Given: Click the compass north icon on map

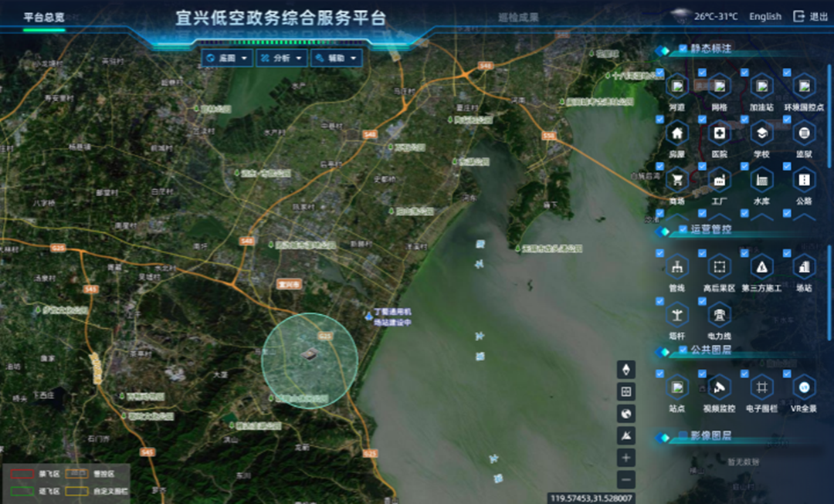Looking at the screenshot, I should (626, 370).
